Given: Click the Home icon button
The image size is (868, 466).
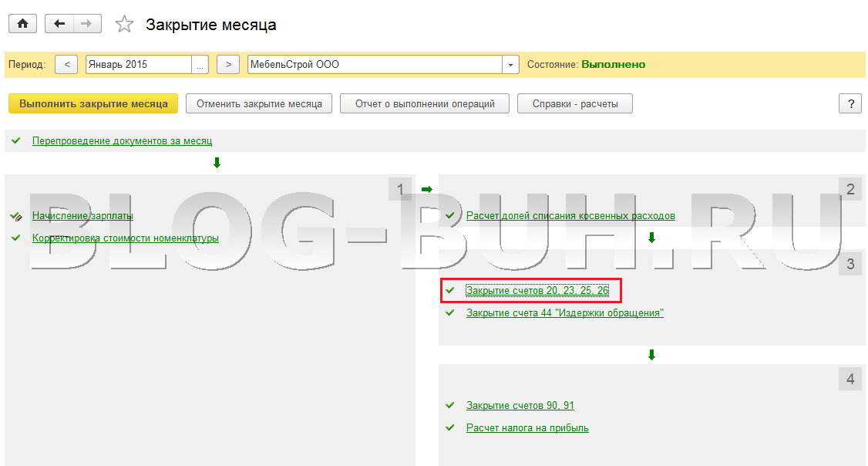Looking at the screenshot, I should [22, 24].
